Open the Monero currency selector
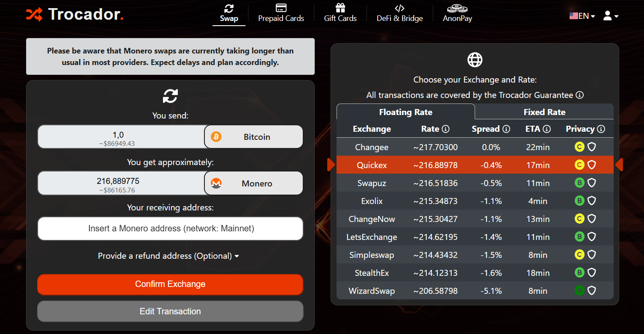Viewport: 644px width, 334px height. (x=254, y=183)
